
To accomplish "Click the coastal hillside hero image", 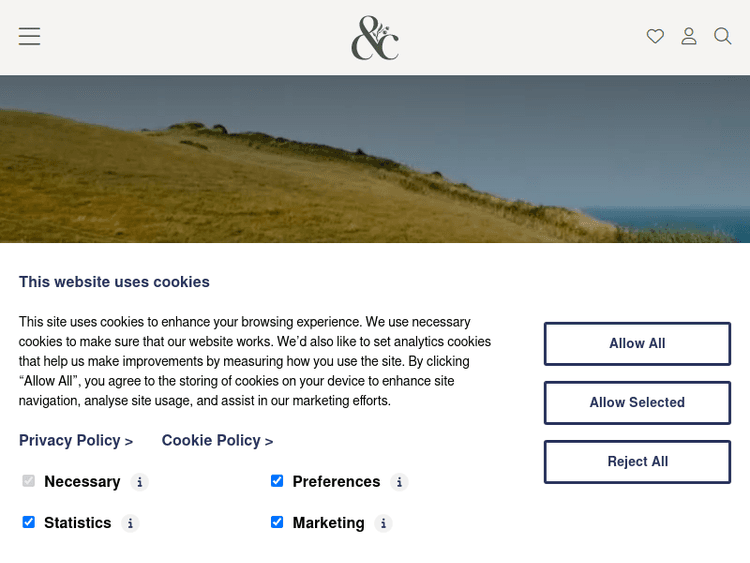I will 375,160.
